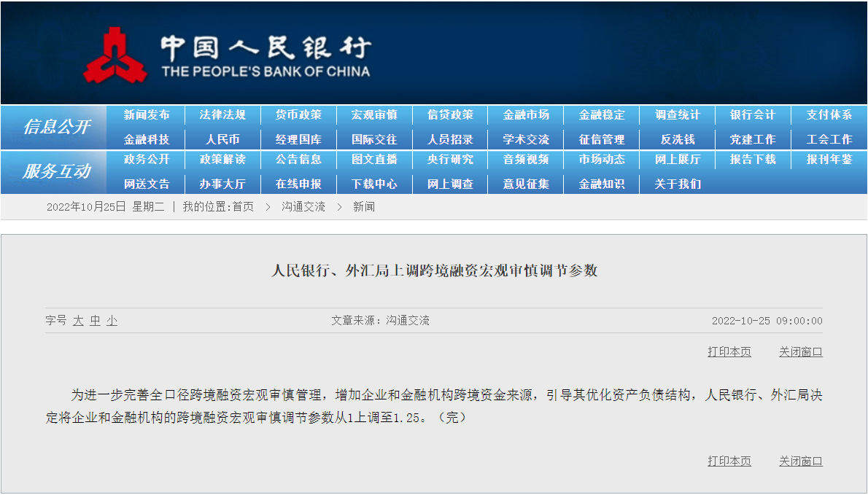Viewport: 868px width, 495px height.
Task: Set font size to large 大
Action: coord(78,321)
